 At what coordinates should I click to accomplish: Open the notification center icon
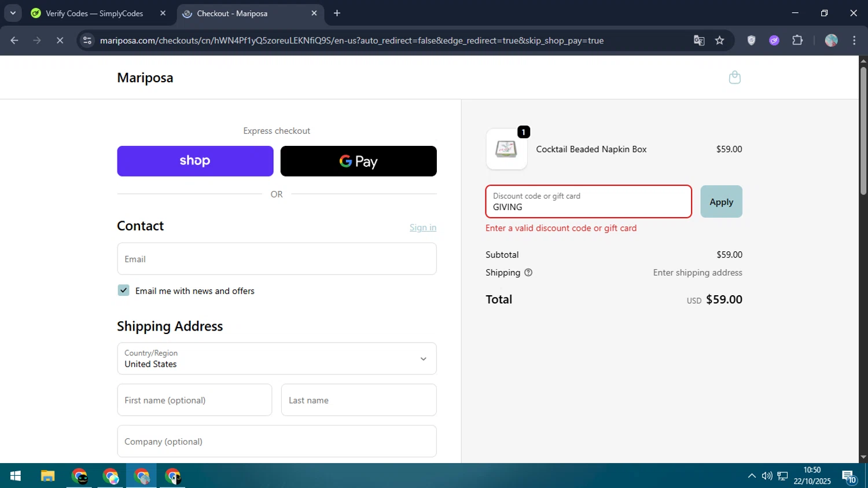click(x=849, y=476)
